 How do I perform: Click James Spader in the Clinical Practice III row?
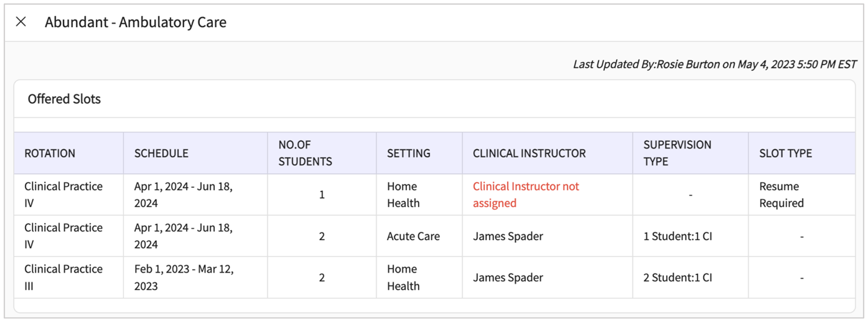point(508,278)
